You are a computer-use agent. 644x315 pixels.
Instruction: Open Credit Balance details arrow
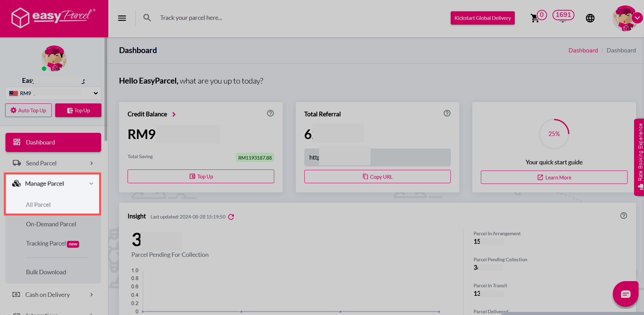click(174, 114)
